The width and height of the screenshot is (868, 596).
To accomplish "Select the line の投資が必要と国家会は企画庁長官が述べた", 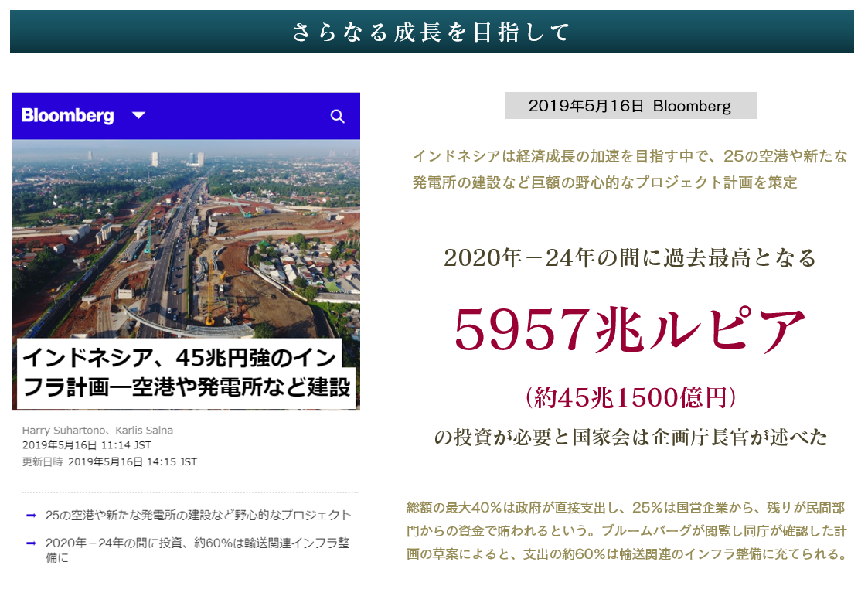I will click(x=630, y=438).
